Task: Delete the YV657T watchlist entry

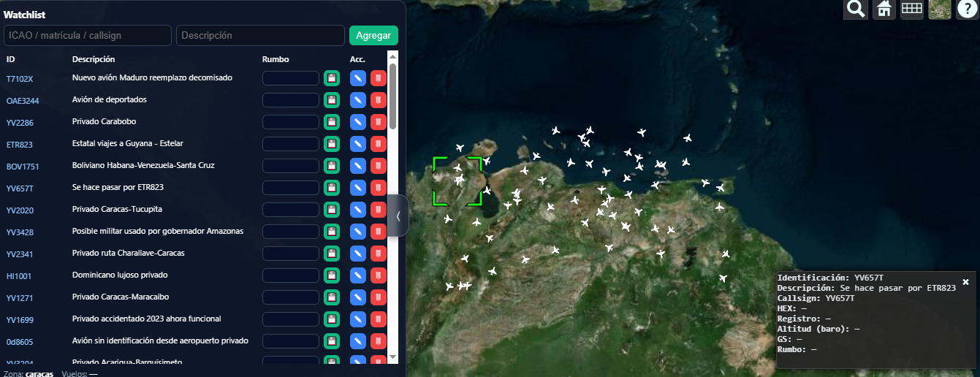Action: pos(379,188)
